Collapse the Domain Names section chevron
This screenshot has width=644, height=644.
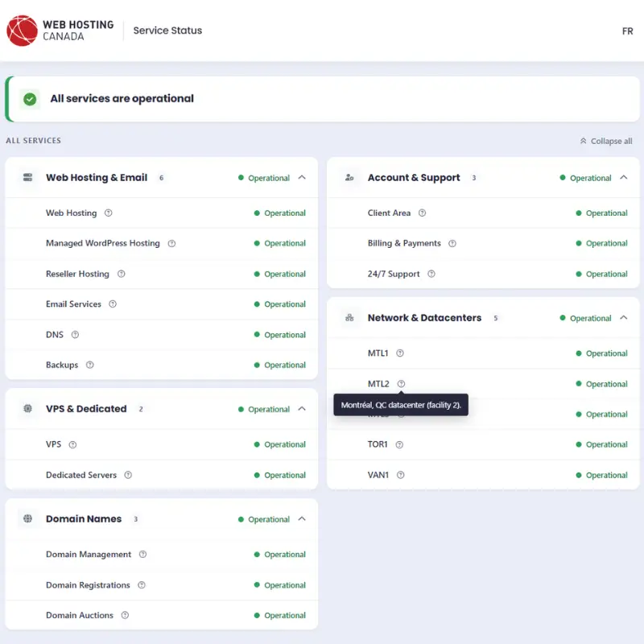[x=302, y=518]
